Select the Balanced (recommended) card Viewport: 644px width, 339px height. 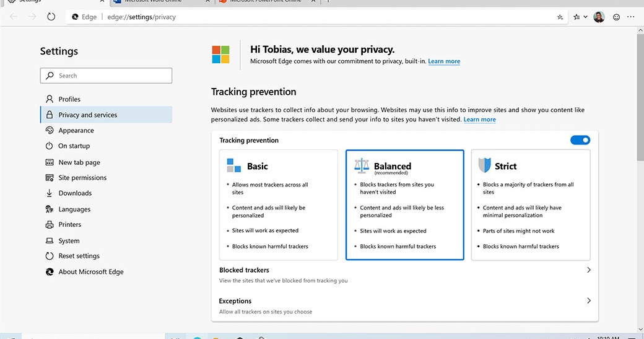404,205
